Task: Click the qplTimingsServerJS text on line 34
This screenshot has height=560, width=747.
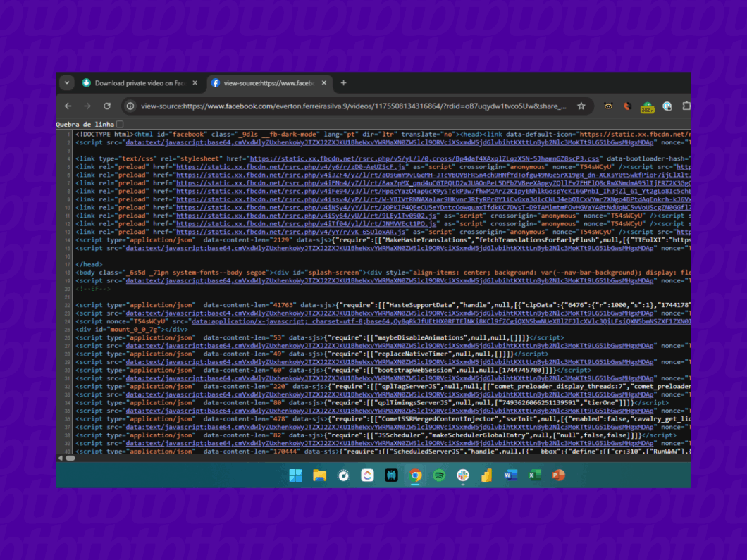Action: tap(414, 403)
